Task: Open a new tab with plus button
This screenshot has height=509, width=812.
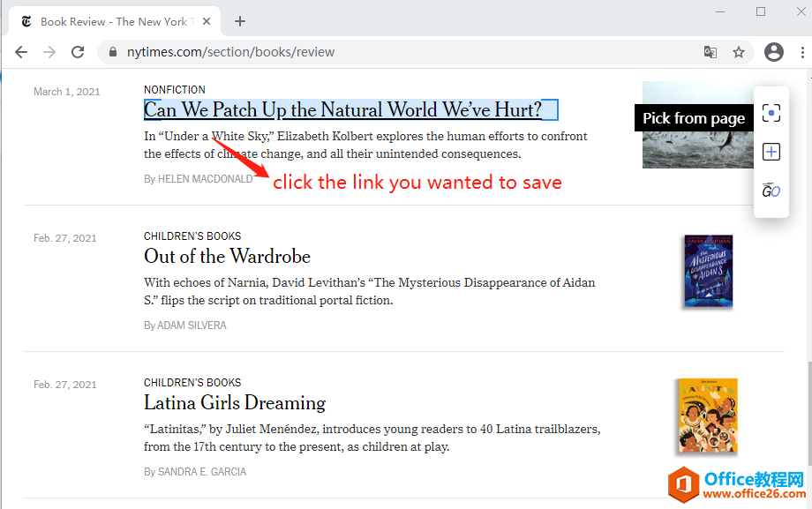Action: click(x=240, y=21)
